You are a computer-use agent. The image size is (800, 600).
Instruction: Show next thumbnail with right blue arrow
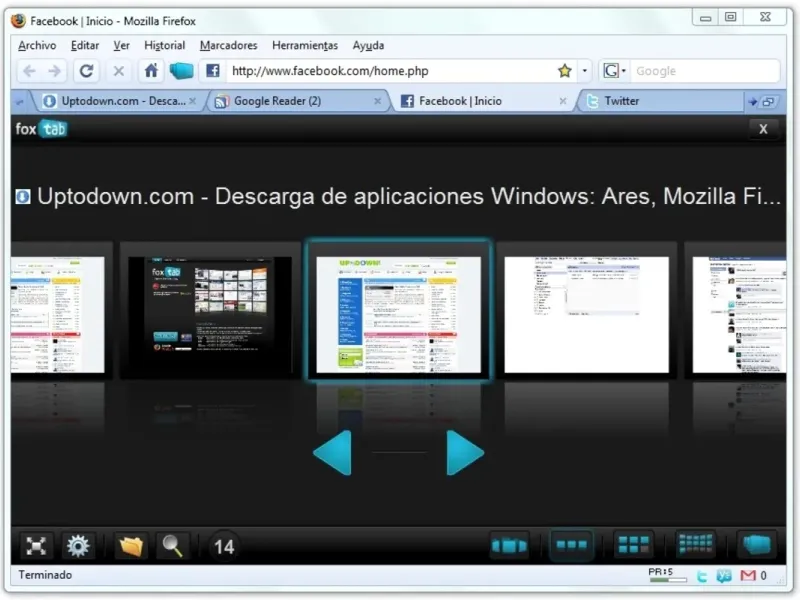465,453
